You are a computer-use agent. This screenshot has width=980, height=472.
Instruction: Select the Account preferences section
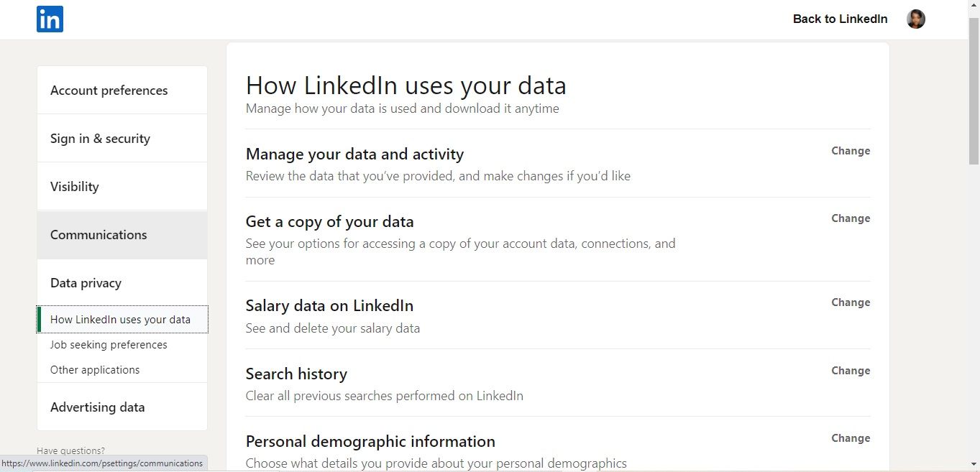click(109, 90)
